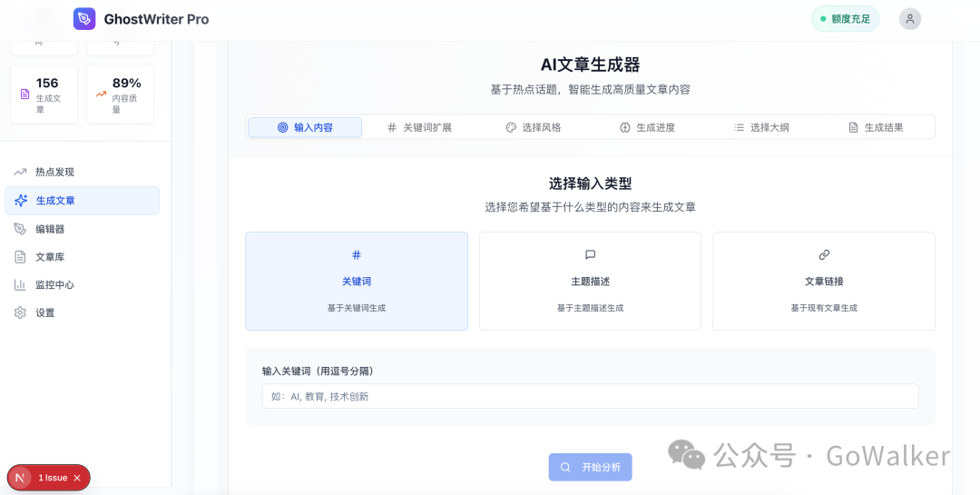Click the 89% 内容质量 stat card

pyautogui.click(x=120, y=94)
